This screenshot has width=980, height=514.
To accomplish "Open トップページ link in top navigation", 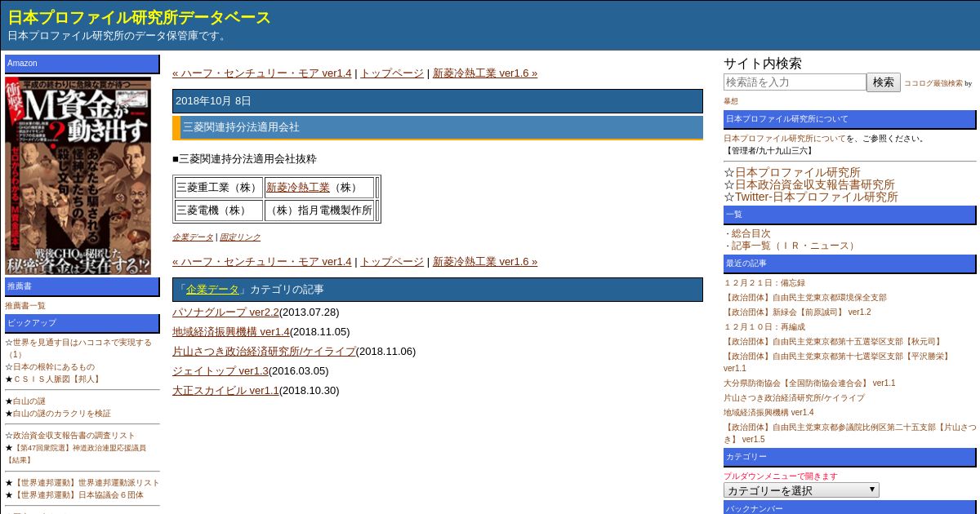I will coord(392,73).
